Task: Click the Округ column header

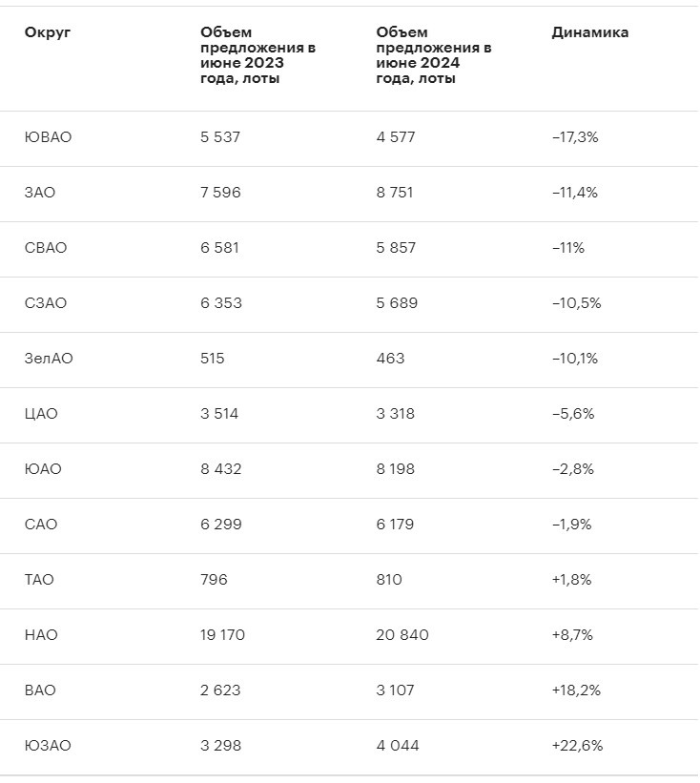Action: click(x=48, y=32)
